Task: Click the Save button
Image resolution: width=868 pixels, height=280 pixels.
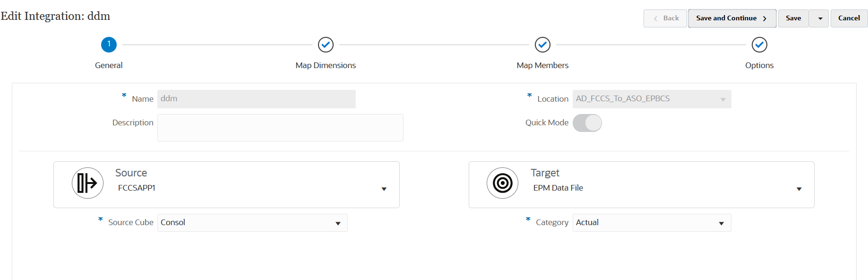Action: point(793,18)
